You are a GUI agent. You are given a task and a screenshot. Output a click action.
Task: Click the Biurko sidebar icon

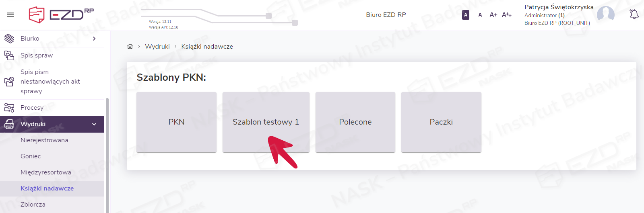click(9, 39)
